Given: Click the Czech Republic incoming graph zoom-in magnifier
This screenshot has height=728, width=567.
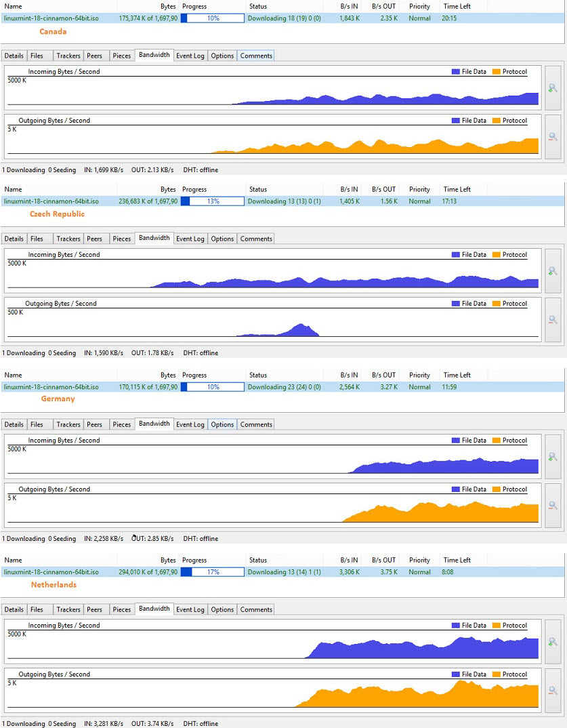Looking at the screenshot, I should (x=553, y=270).
